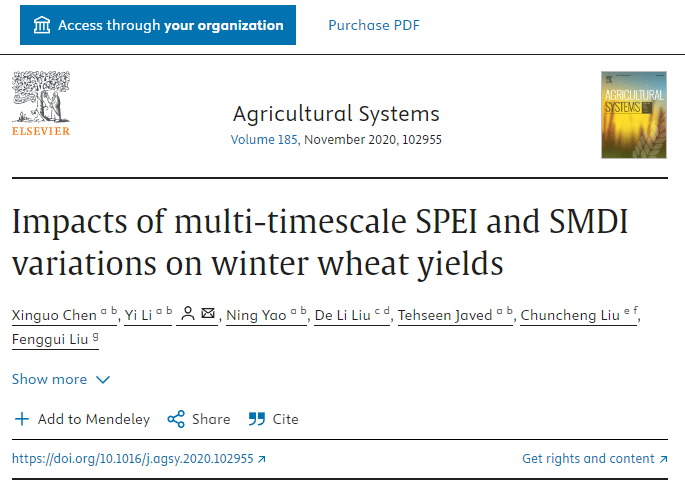The height and width of the screenshot is (502, 685).
Task: Click the Show more chevron arrow
Action: (x=102, y=379)
